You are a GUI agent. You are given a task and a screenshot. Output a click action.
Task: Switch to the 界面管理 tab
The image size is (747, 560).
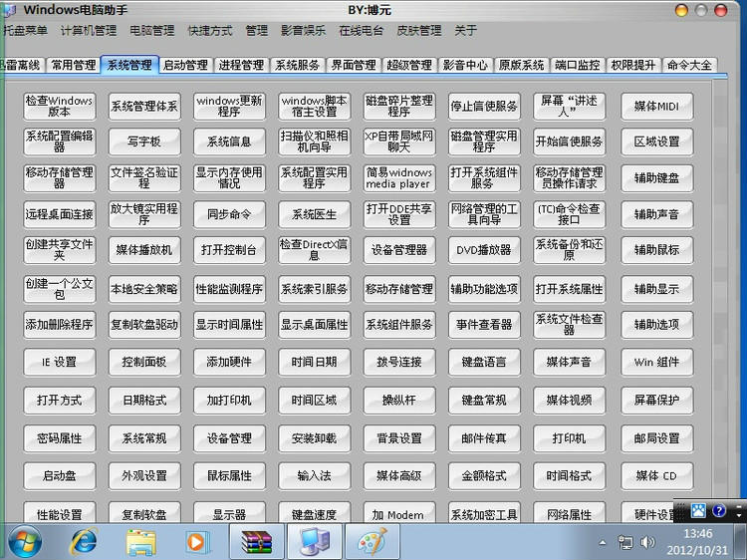(x=354, y=65)
